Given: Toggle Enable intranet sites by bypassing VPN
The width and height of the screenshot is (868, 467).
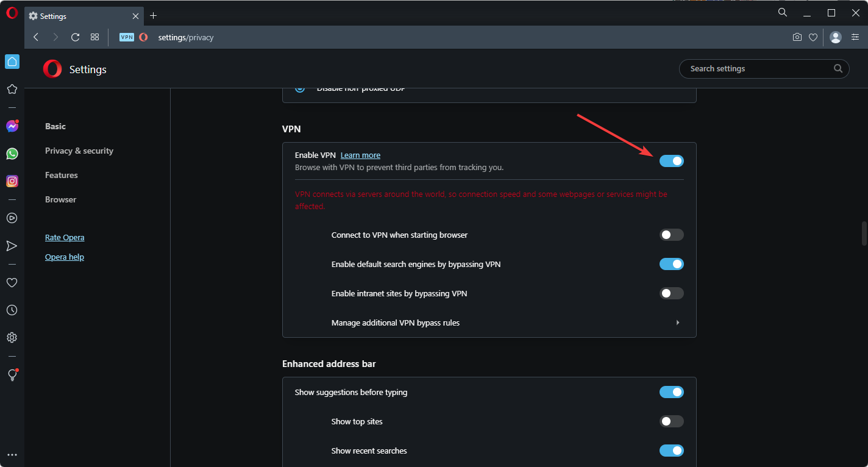Looking at the screenshot, I should tap(672, 293).
